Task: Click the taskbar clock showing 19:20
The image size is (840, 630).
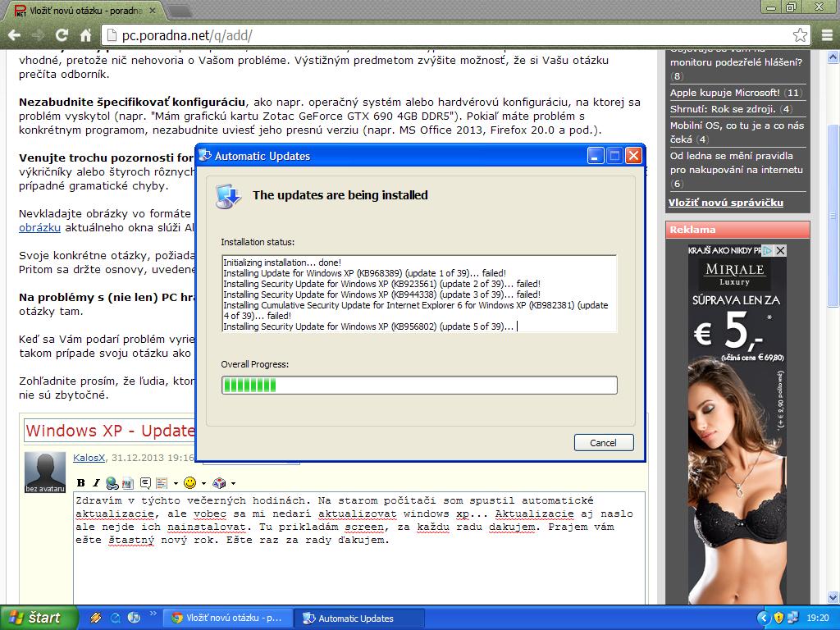Action: [818, 618]
